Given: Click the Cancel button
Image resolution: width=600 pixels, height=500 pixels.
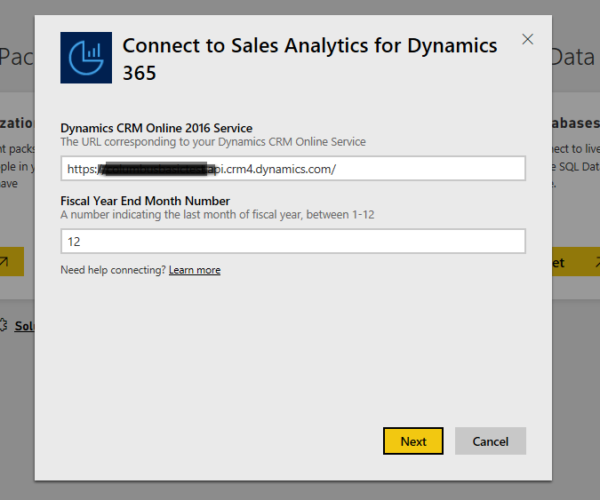Looking at the screenshot, I should coord(490,441).
